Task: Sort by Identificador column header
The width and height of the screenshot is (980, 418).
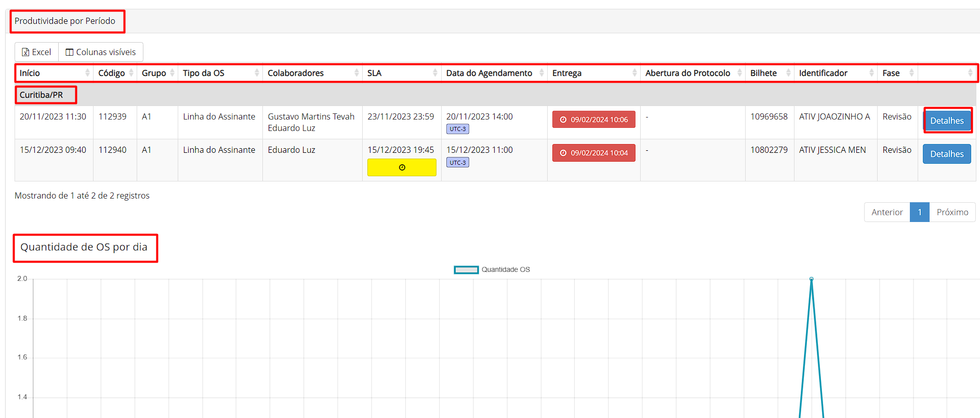Action: (x=835, y=73)
